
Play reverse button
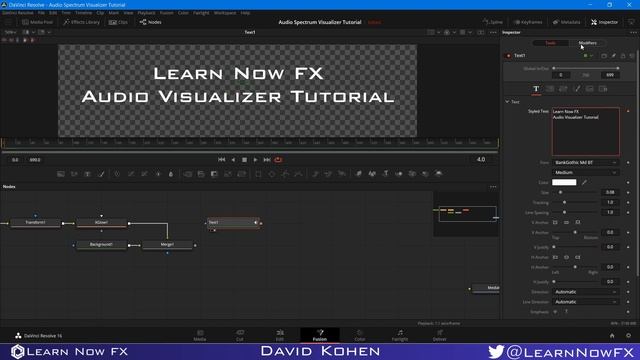coord(233,160)
